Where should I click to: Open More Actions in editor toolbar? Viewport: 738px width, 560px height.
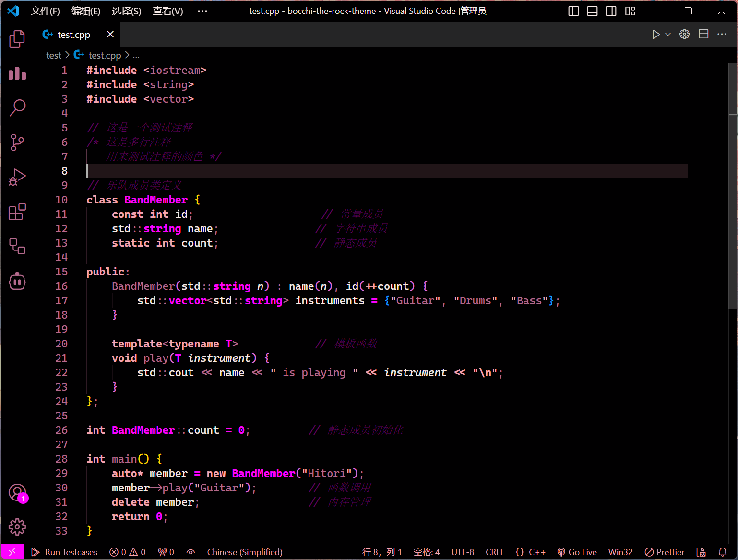722,34
